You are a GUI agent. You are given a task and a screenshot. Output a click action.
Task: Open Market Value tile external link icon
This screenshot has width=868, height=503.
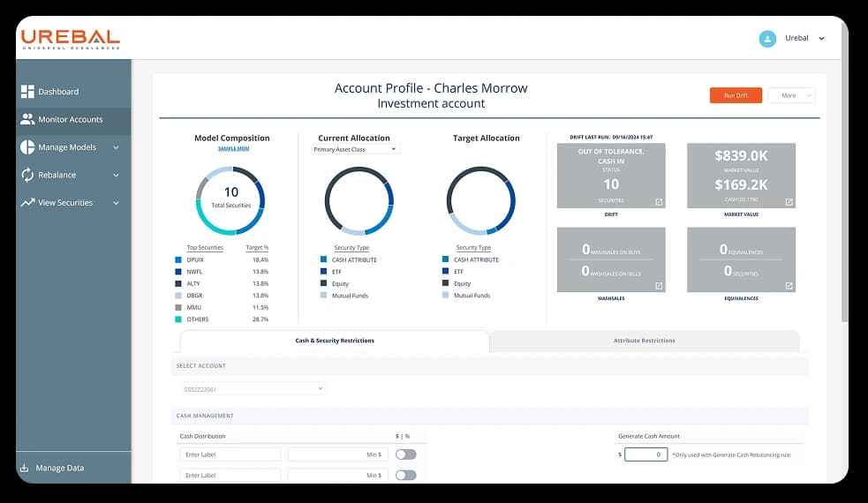point(789,202)
